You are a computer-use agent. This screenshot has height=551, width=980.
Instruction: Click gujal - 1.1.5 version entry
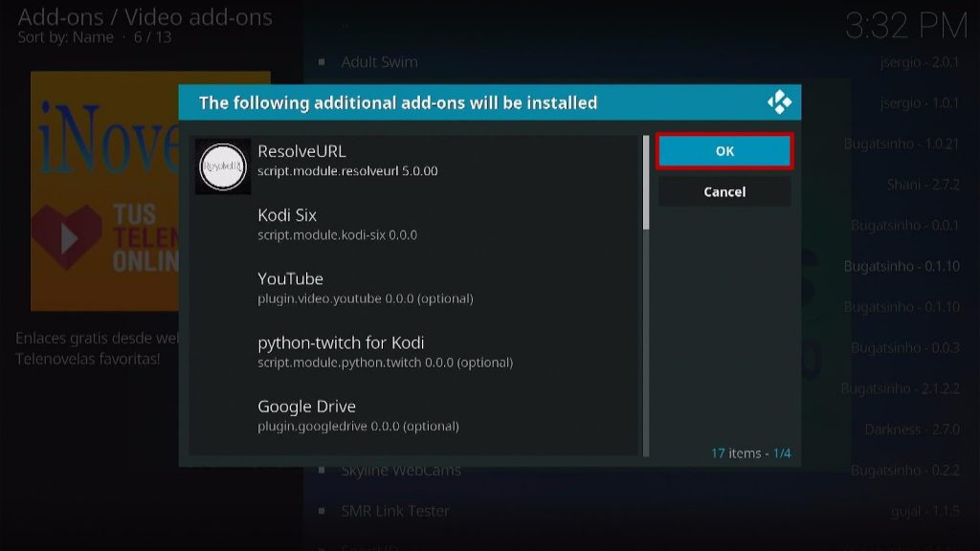coord(925,511)
